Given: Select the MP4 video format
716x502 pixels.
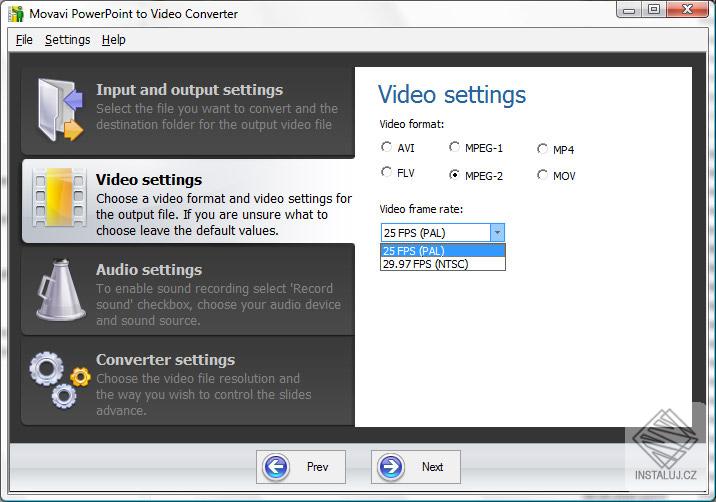Looking at the screenshot, I should click(x=542, y=149).
